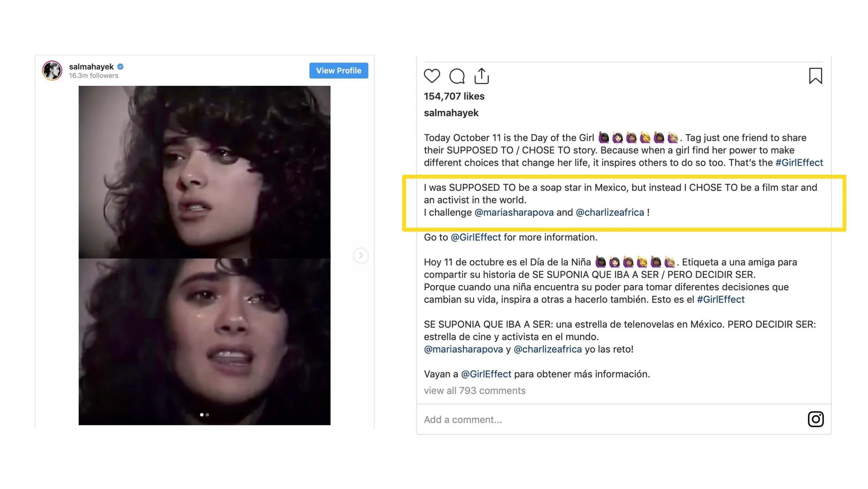Expand view all 793 comments
Viewport: 868px width, 489px height.
coord(475,391)
